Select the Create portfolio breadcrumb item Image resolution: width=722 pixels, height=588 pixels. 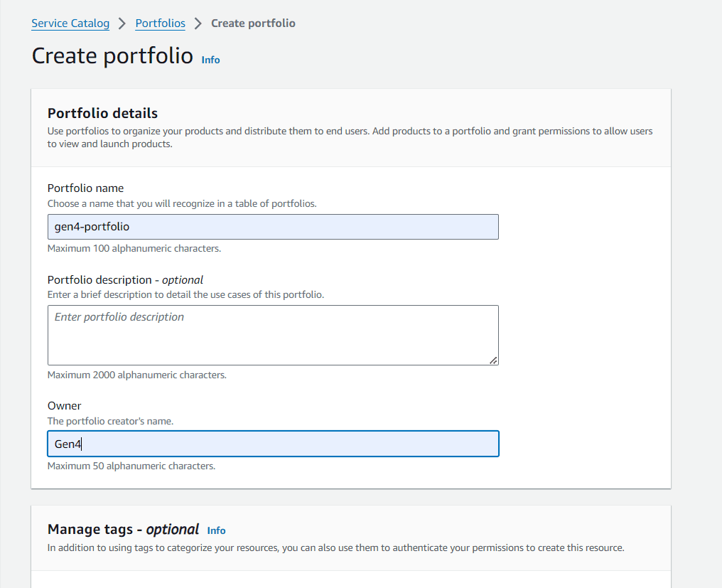pos(253,23)
